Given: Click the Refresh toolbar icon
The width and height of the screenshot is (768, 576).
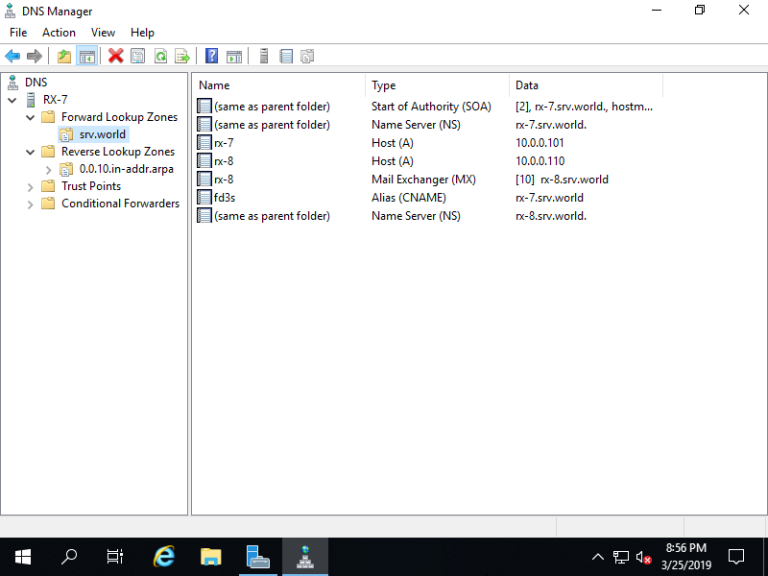Looking at the screenshot, I should (x=161, y=56).
